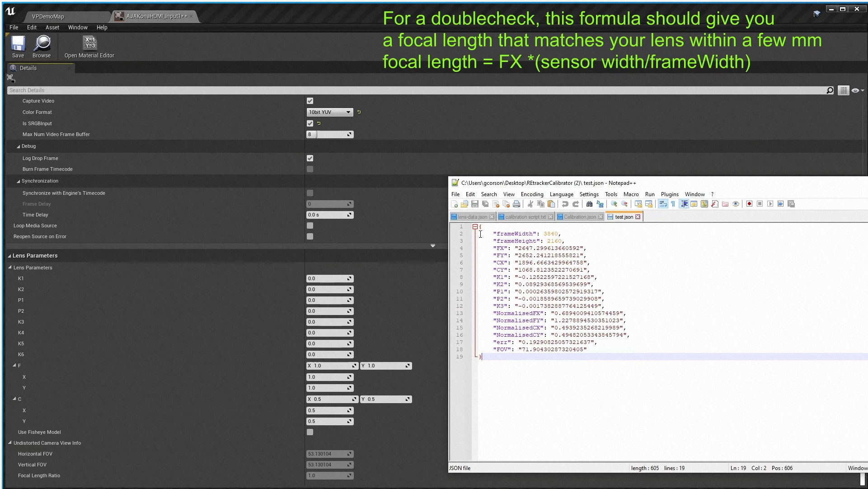Disable Log Drop Frame checkbox
This screenshot has width=868, height=489.
coord(310,158)
